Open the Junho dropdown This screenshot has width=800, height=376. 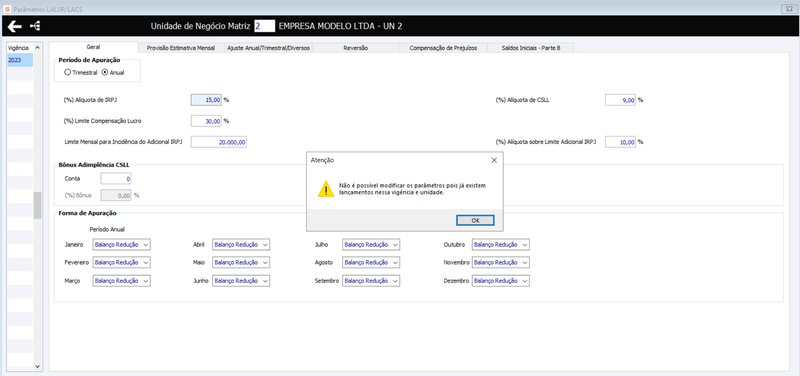tap(241, 281)
